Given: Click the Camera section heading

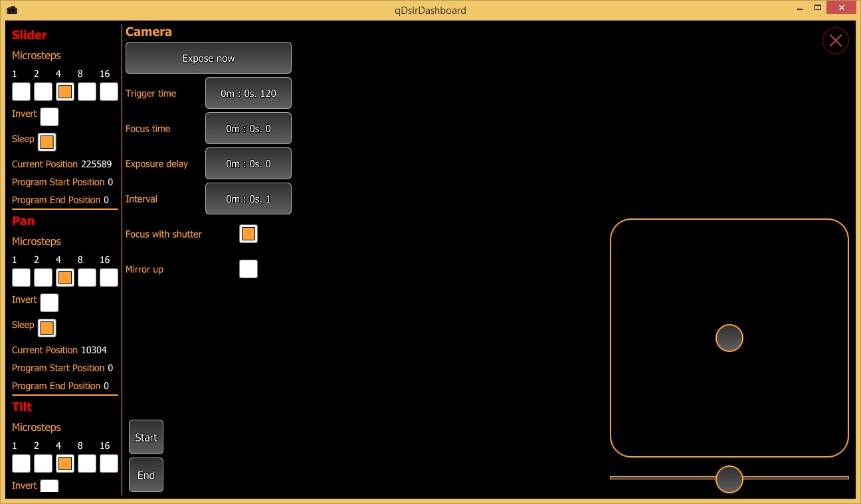Looking at the screenshot, I should click(x=149, y=32).
